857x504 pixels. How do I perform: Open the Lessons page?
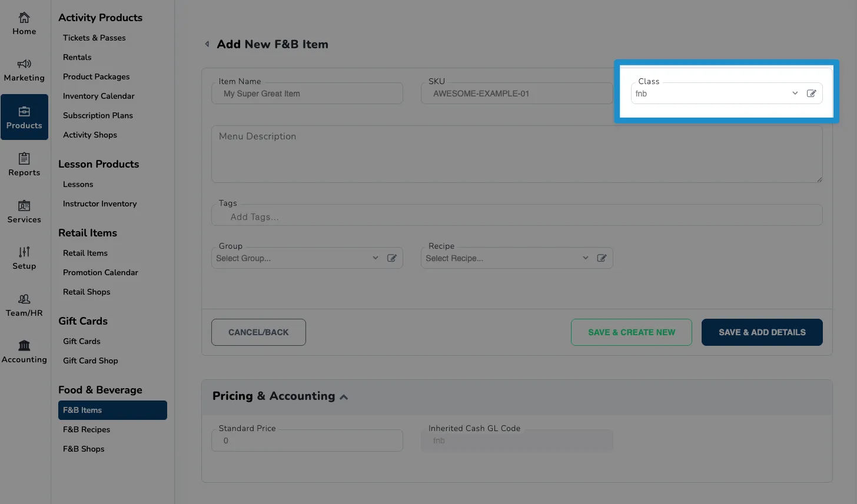78,184
